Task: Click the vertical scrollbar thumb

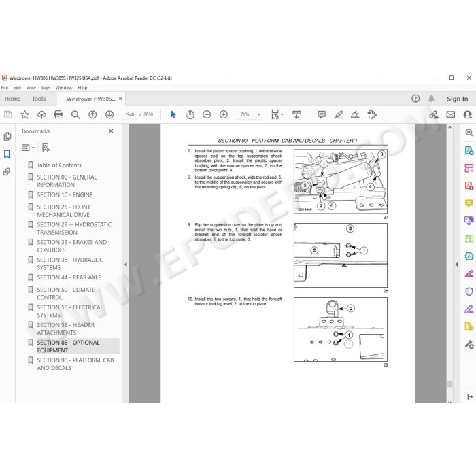Action: point(449,384)
